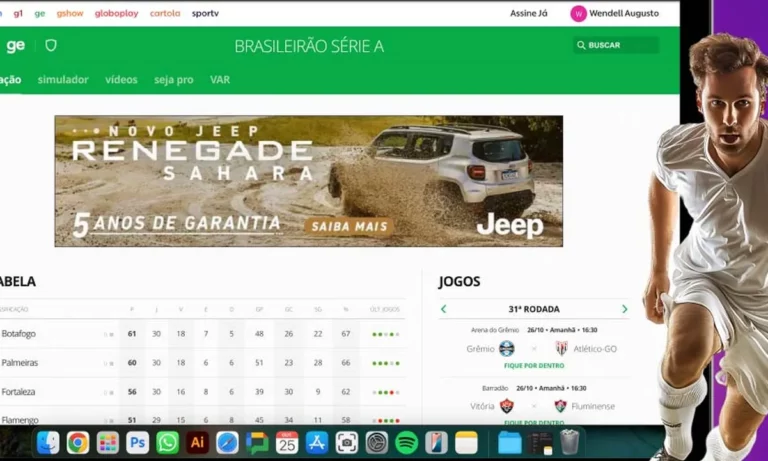
Task: Open the App Store from the Dock
Action: click(x=317, y=442)
